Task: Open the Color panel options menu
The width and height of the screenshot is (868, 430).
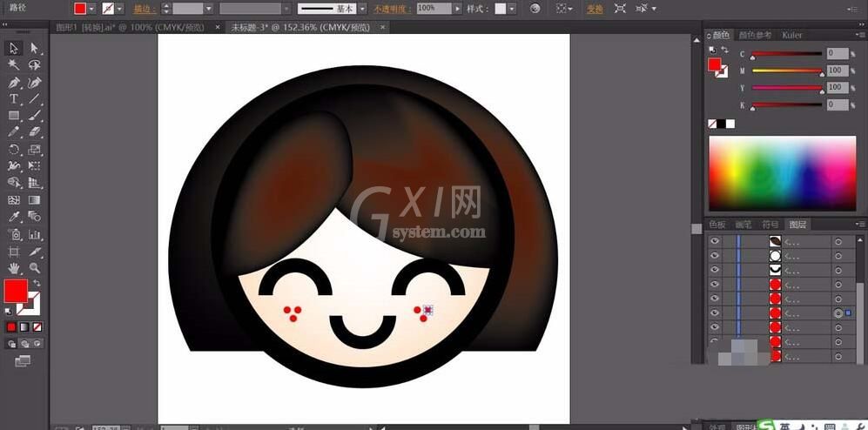Action: point(859,35)
